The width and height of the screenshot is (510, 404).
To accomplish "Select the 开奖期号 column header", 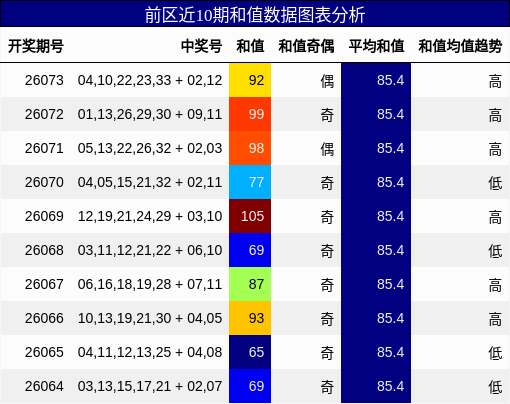I will point(36,46).
